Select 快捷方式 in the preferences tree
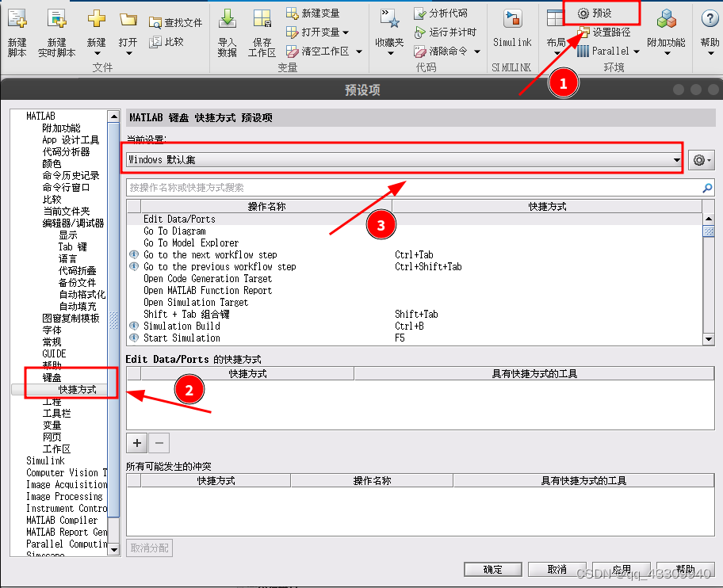The image size is (723, 588). coord(77,390)
